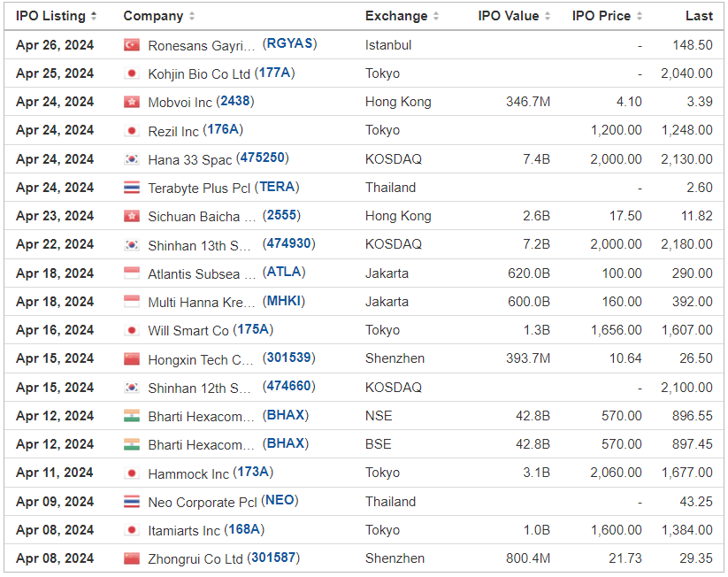Click the China flag beside Zhongrui Co
This screenshot has width=728, height=577.
coord(132,558)
